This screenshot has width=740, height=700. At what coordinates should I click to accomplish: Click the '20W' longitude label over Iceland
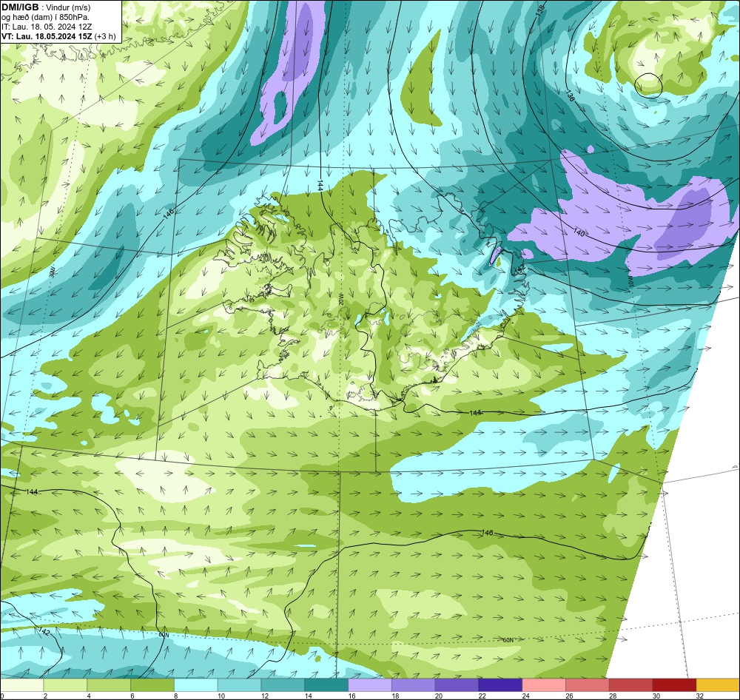(x=340, y=300)
